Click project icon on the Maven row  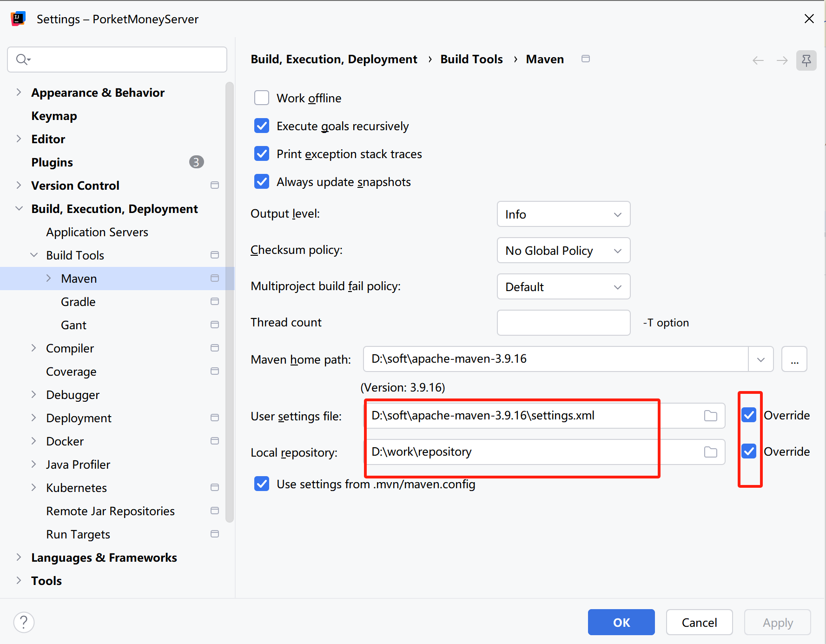pyautogui.click(x=215, y=278)
